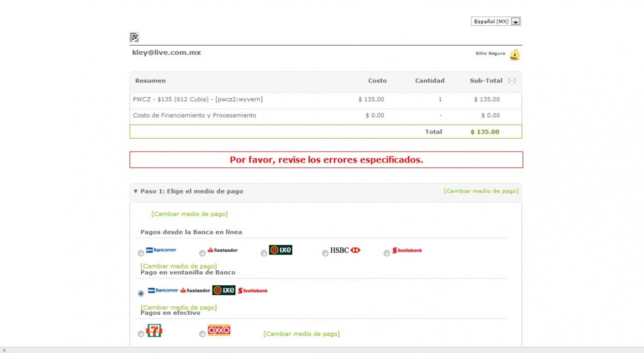Click the Sub-Total column header
644x353 pixels.
coord(486,81)
